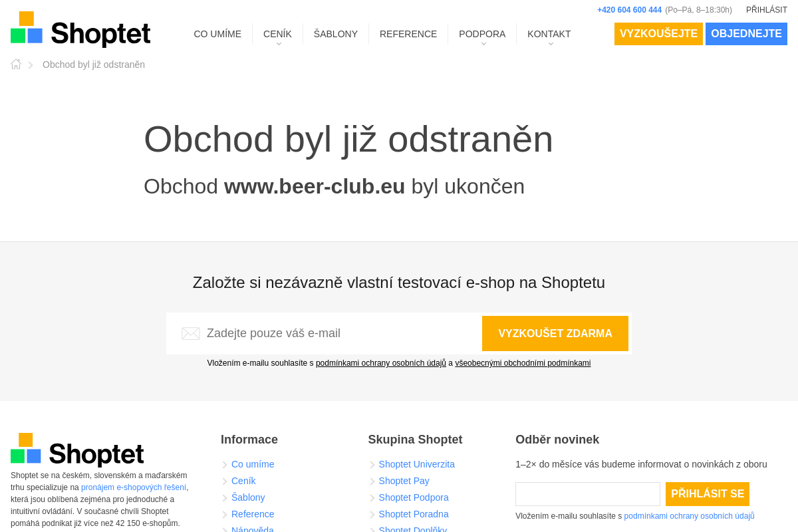The width and height of the screenshot is (798, 532).
Task: Open Shoptet Pay link
Action: [x=404, y=481]
